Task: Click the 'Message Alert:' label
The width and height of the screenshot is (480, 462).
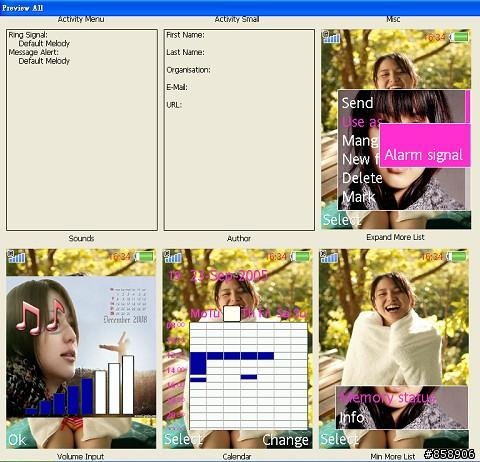Action: pyautogui.click(x=33, y=52)
